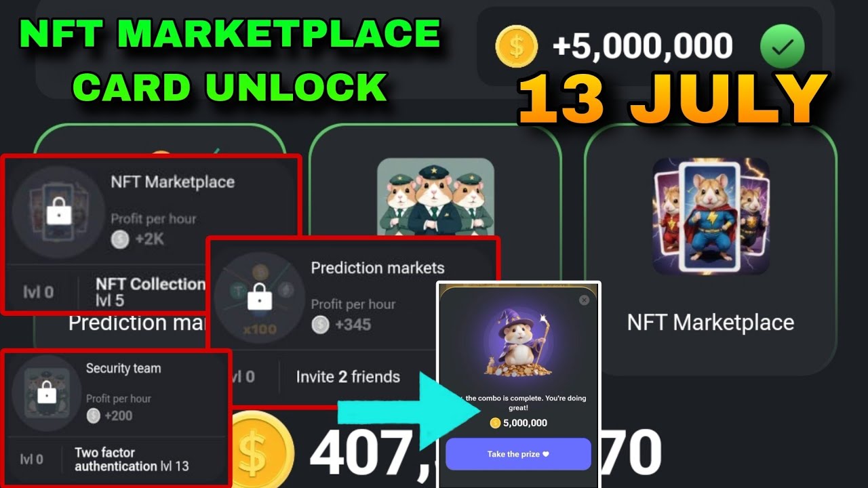868x488 pixels.
Task: Click the Invite 2 friends requirement
Action: [x=348, y=377]
